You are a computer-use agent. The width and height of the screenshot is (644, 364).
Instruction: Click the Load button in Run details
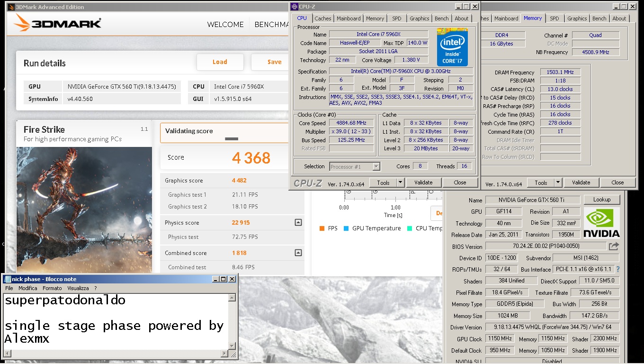pos(220,62)
